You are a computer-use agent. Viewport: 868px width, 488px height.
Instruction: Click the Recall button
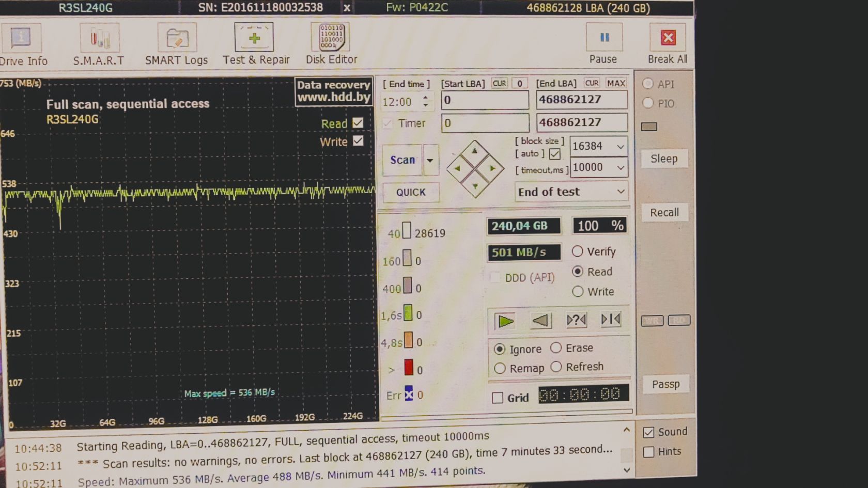[x=664, y=213]
